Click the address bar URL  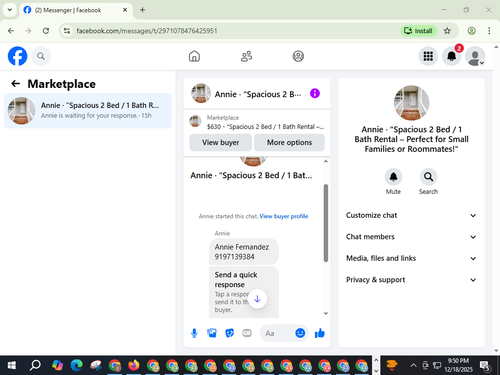point(147,31)
